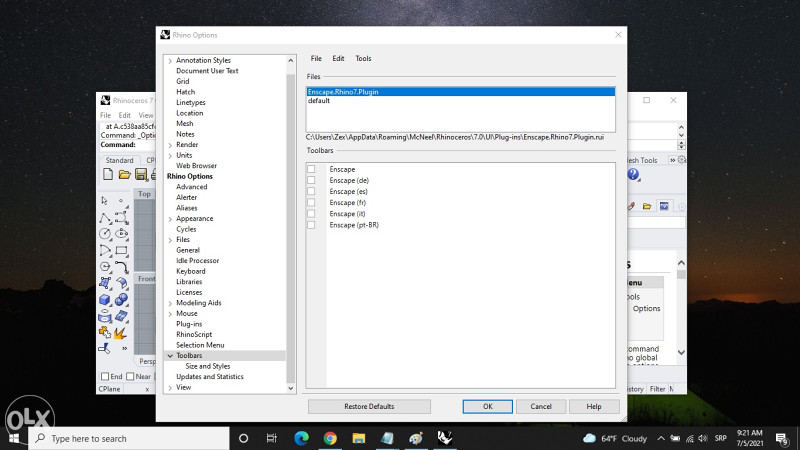Select the Polyline tool icon
This screenshot has width=800, height=450.
click(105, 218)
